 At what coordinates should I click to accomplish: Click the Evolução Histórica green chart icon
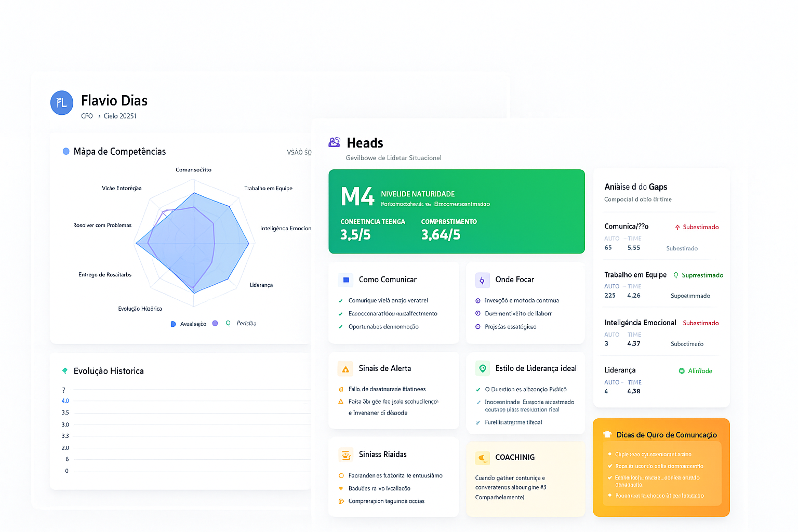pos(64,370)
